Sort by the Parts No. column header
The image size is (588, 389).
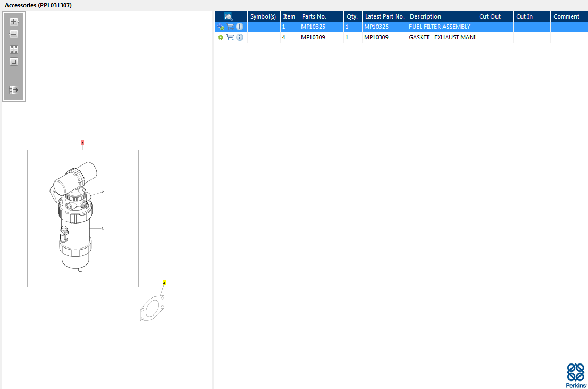[x=321, y=16]
